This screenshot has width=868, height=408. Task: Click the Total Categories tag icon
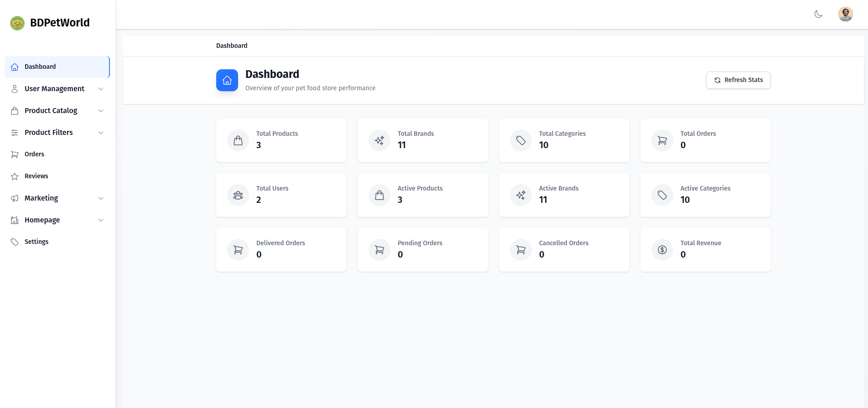point(521,140)
